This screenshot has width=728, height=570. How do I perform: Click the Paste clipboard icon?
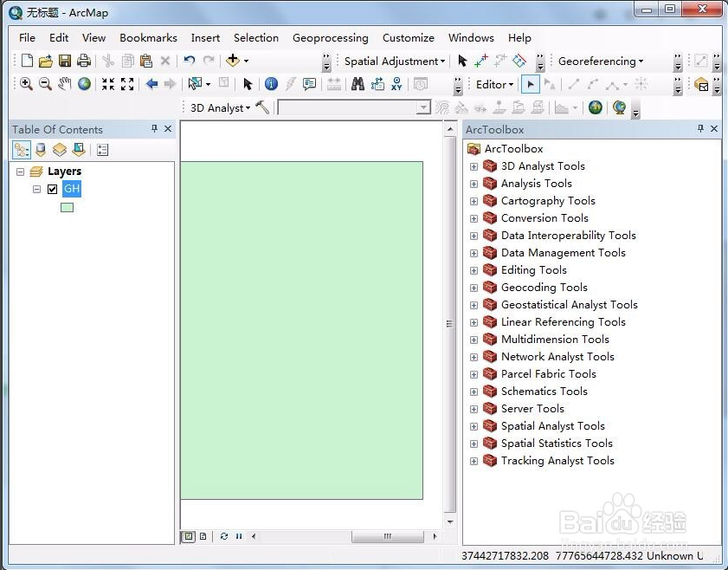pos(146,61)
